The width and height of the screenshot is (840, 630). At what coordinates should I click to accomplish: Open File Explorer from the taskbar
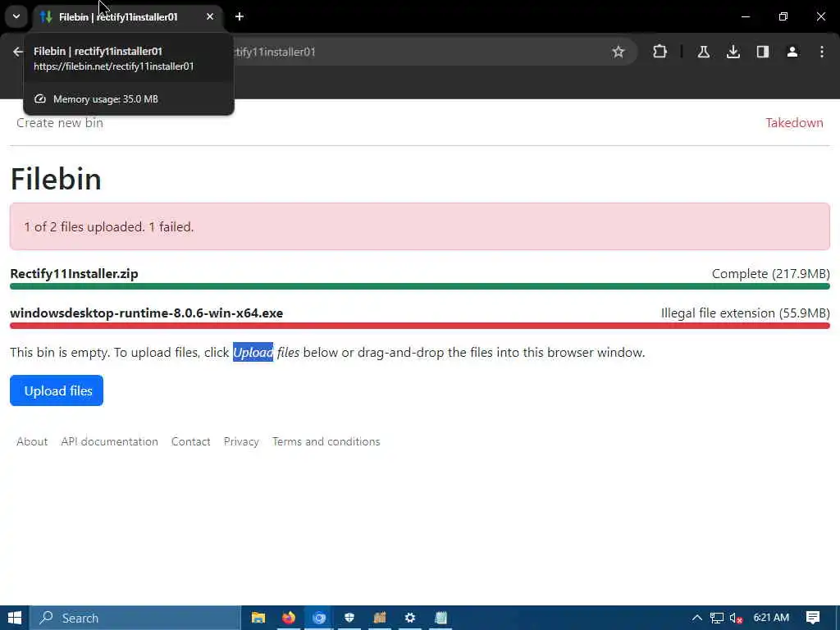click(x=258, y=618)
